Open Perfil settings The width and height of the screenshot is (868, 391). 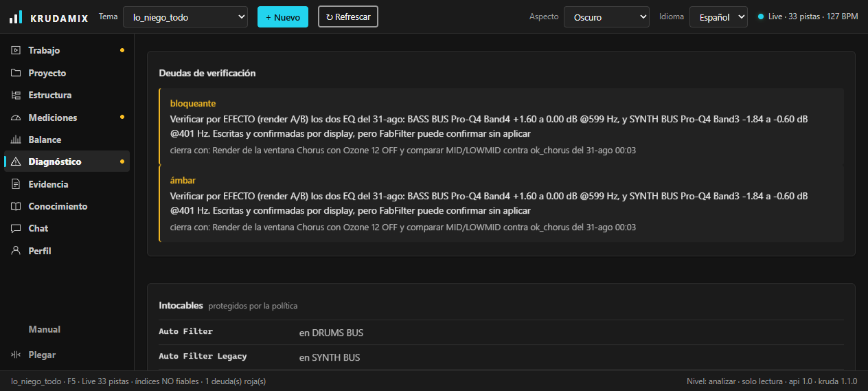tap(67, 251)
